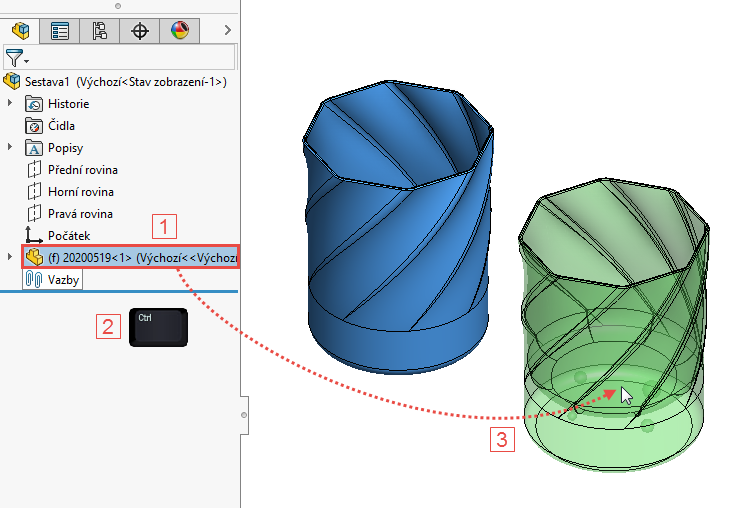The width and height of the screenshot is (750, 508).
Task: Click the Horní rovina plane icon
Action: click(34, 191)
